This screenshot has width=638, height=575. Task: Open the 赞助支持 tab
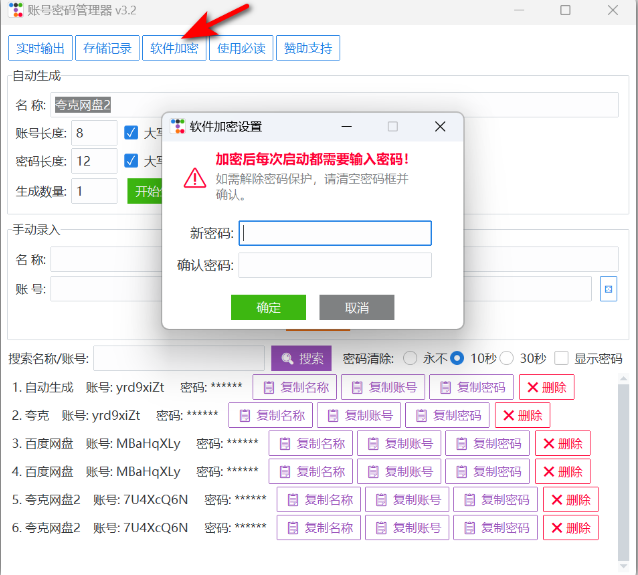tap(308, 48)
